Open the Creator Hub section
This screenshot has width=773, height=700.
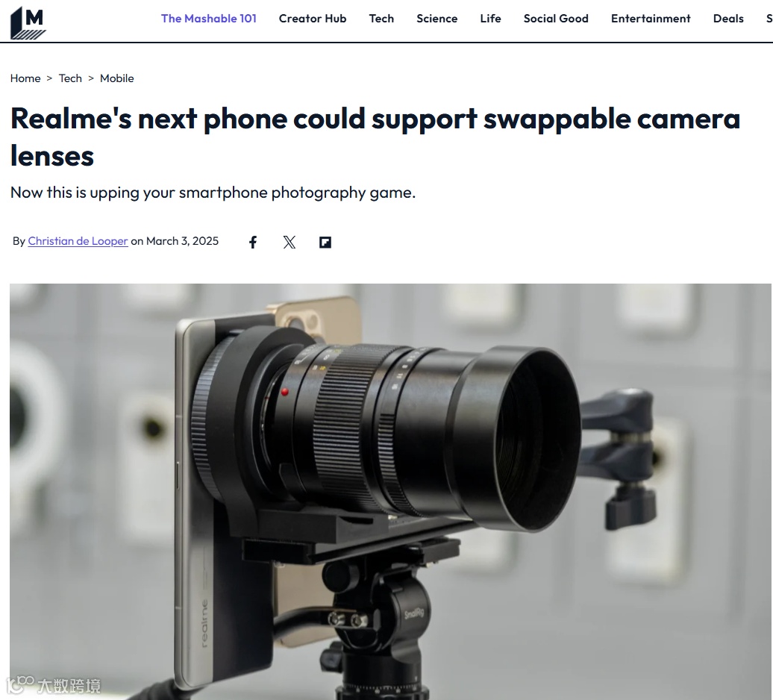pos(313,19)
